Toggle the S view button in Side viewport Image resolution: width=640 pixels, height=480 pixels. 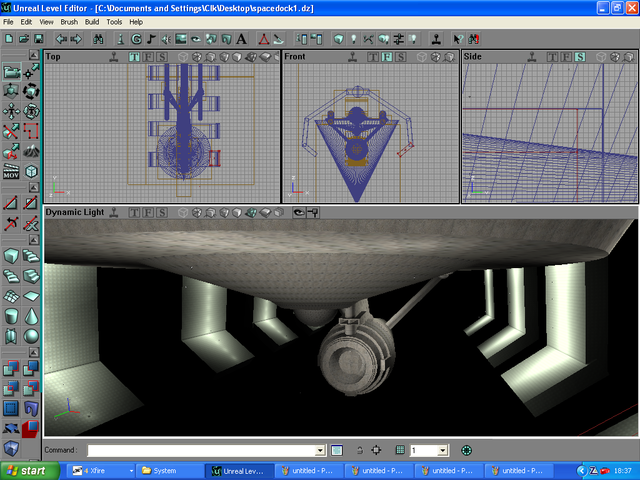tap(580, 57)
